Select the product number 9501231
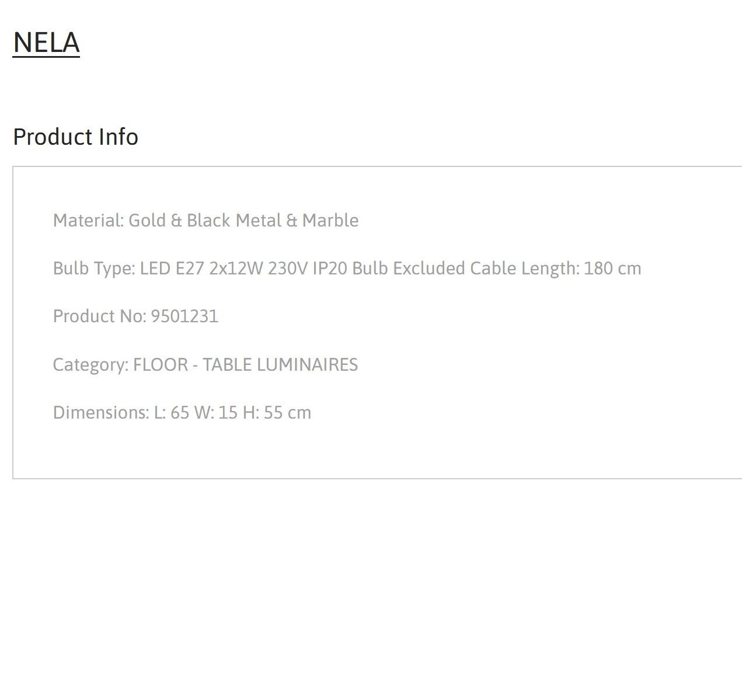 (x=184, y=316)
